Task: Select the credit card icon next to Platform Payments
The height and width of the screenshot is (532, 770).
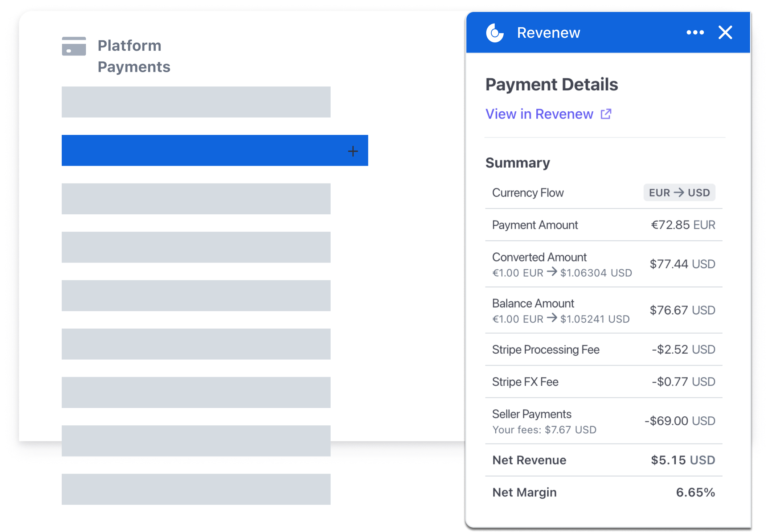Action: 74,46
